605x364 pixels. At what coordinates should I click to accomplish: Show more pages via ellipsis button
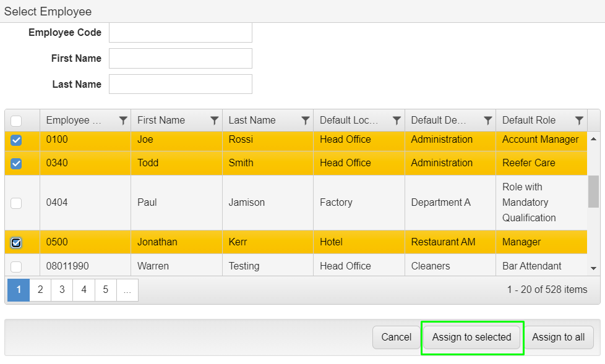(x=127, y=290)
